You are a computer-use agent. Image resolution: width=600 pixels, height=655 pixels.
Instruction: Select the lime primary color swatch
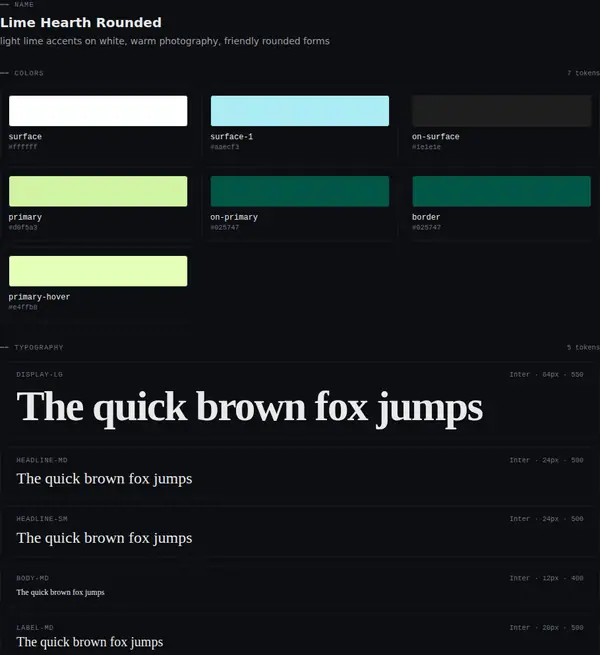click(98, 191)
